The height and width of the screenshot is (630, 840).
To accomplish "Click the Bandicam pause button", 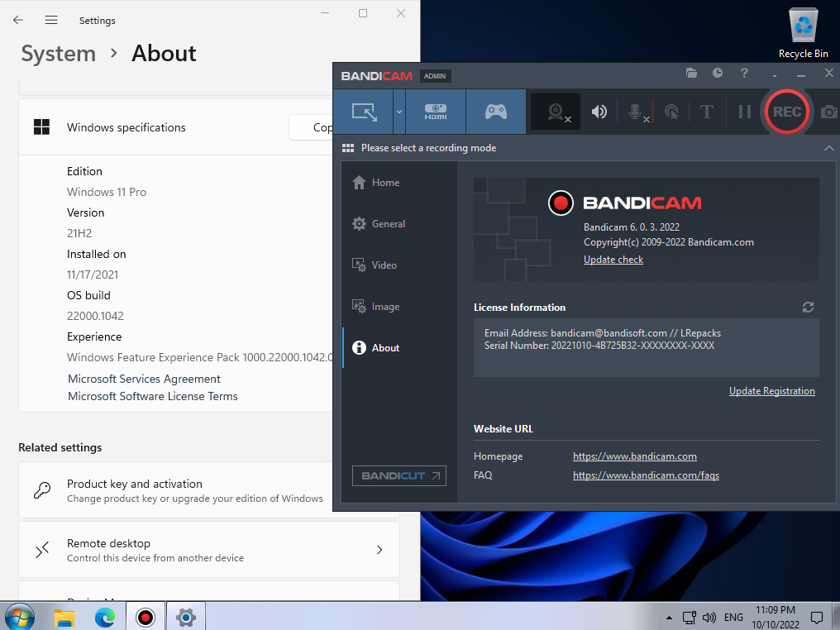I will pyautogui.click(x=745, y=112).
